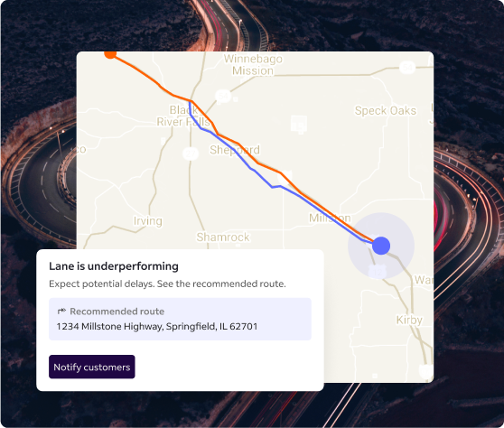Image resolution: width=504 pixels, height=428 pixels.
Task: Click highway 54 shield near Black River Falls
Action: [x=223, y=96]
